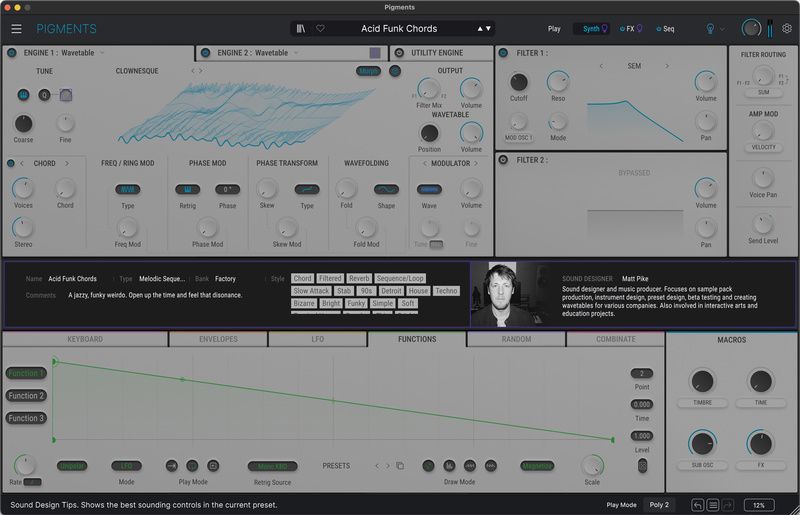Click the next filter type arrow beside SEM

[x=667, y=66]
